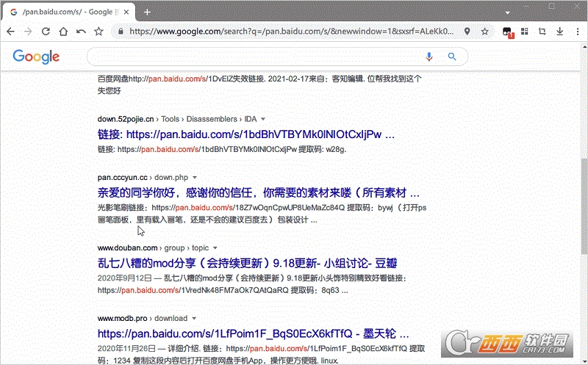The height and width of the screenshot is (365, 588).
Task: Expand dropdown arrow next to down.52pojie.cn IDA
Action: (x=263, y=119)
